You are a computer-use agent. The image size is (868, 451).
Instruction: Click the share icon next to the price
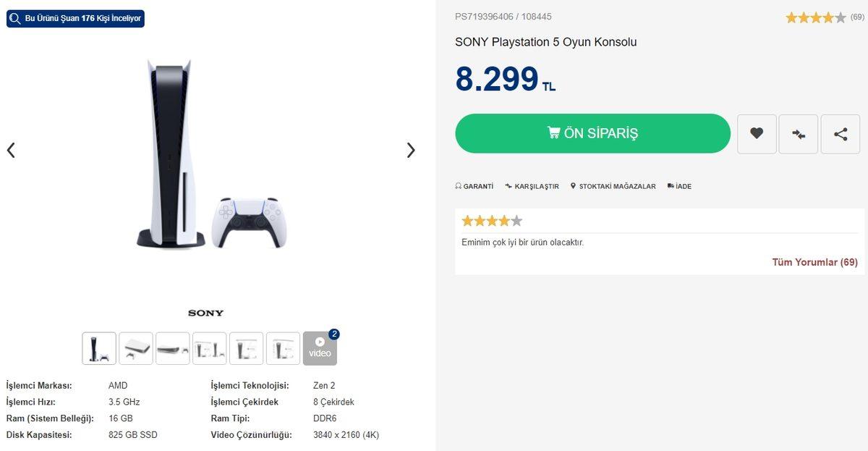[840, 134]
